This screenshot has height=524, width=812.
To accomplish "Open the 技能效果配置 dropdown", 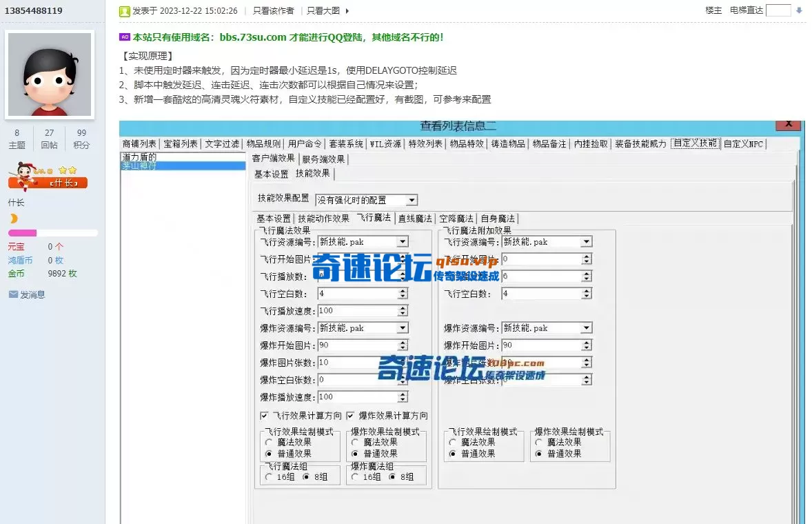I will click(x=413, y=199).
